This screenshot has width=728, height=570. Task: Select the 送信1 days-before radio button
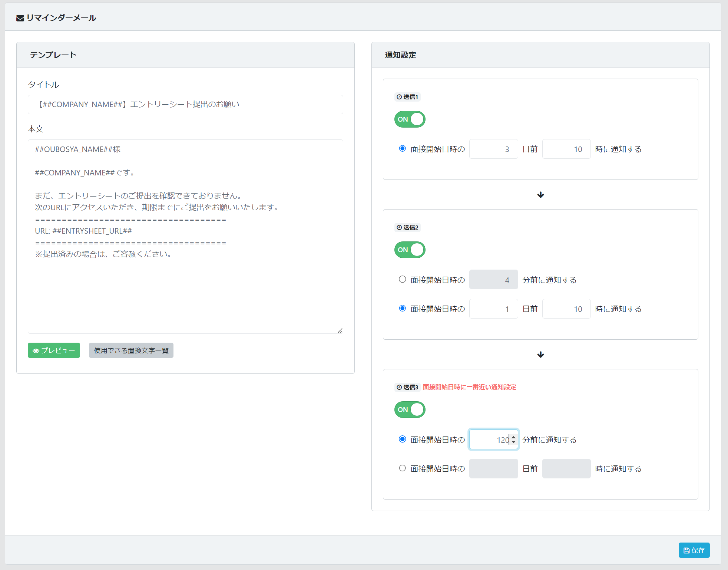(x=402, y=148)
